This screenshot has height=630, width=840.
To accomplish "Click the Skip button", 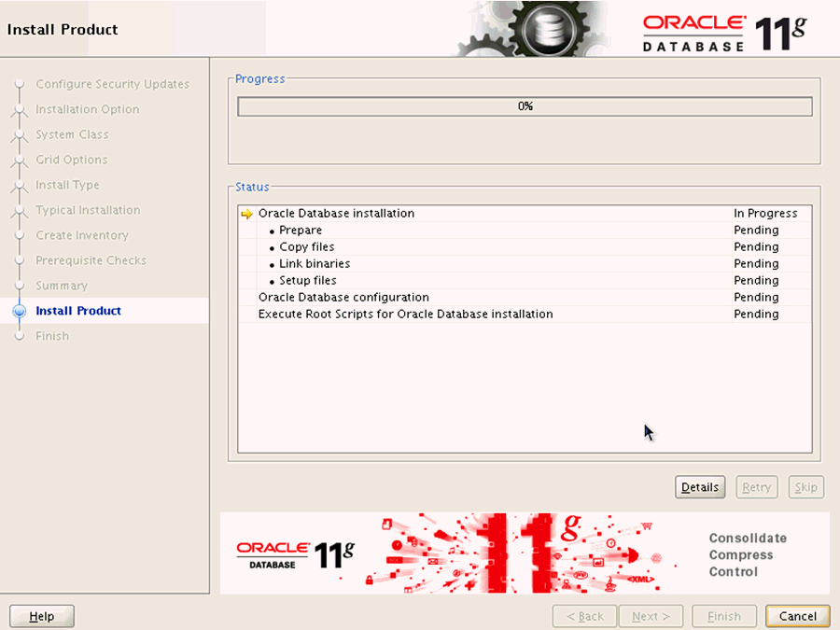I will tap(805, 487).
